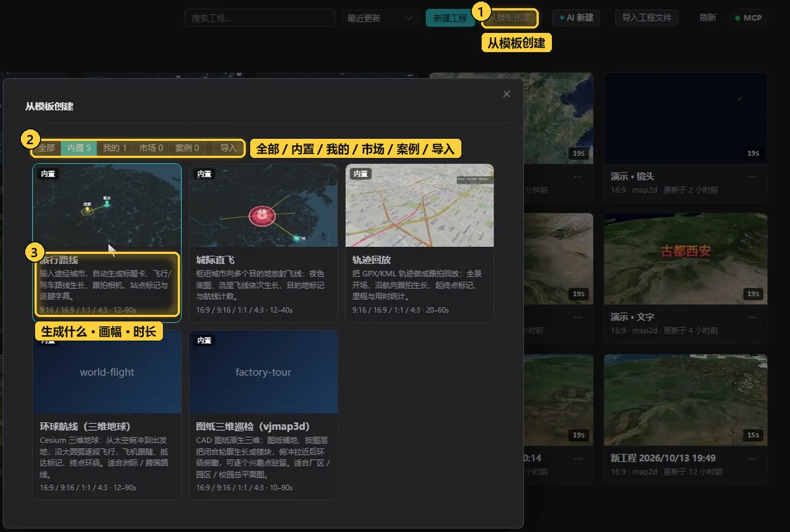Click the AI 新建 button

tap(576, 18)
